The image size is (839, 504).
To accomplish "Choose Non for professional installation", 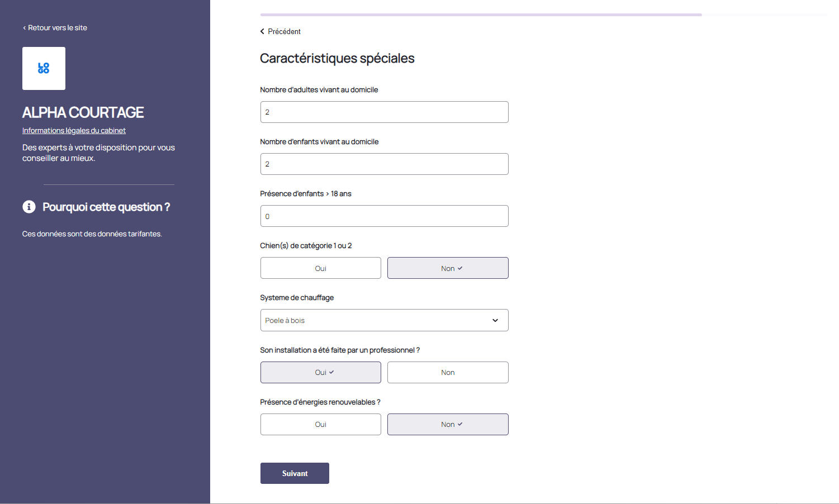I will pyautogui.click(x=448, y=372).
